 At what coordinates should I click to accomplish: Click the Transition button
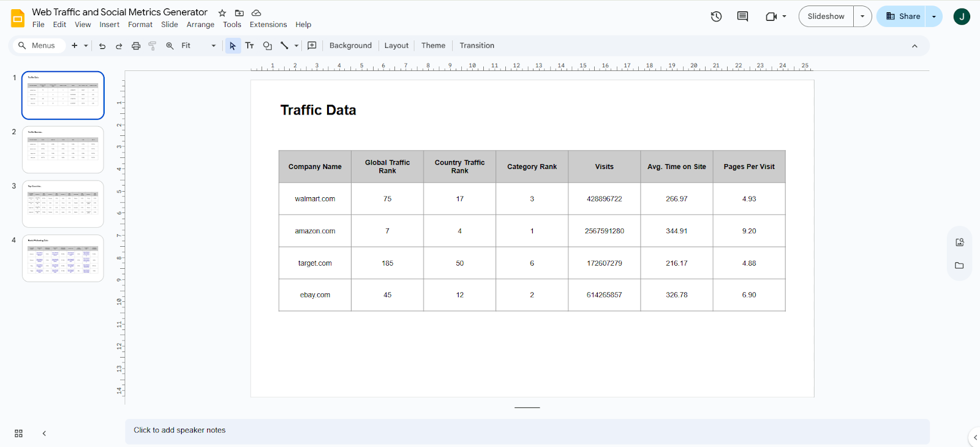tap(477, 46)
